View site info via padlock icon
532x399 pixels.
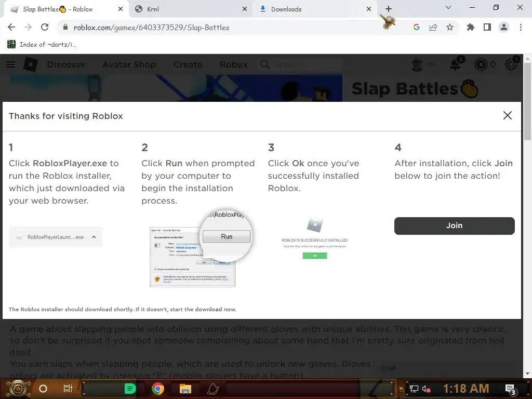tap(65, 27)
